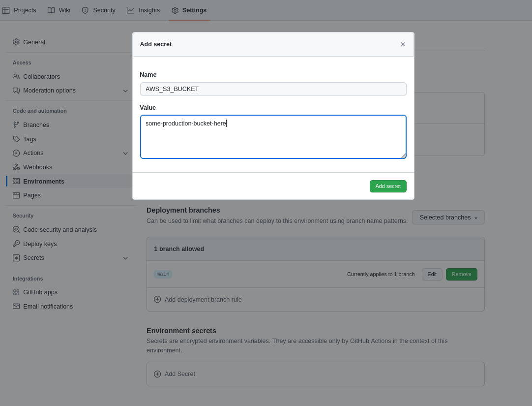Click the Deployment branches heading
Screen dimensions: 532x406
tap(183, 210)
